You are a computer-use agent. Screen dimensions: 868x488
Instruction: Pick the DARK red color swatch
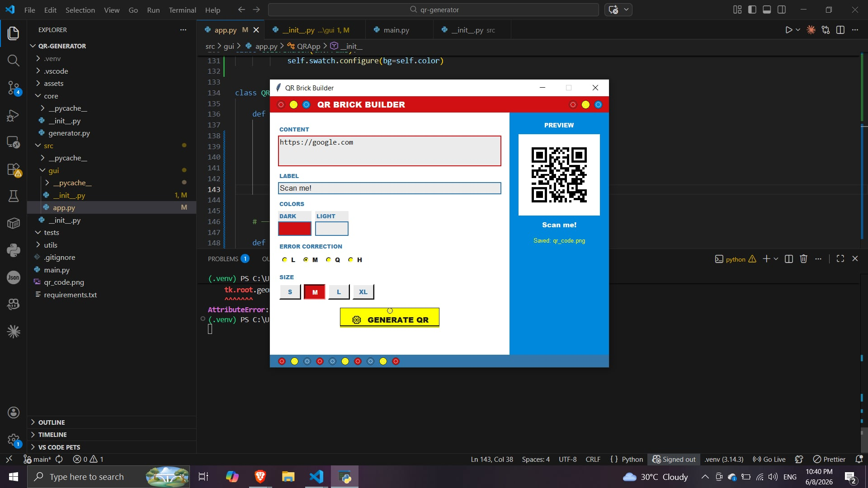click(x=295, y=229)
